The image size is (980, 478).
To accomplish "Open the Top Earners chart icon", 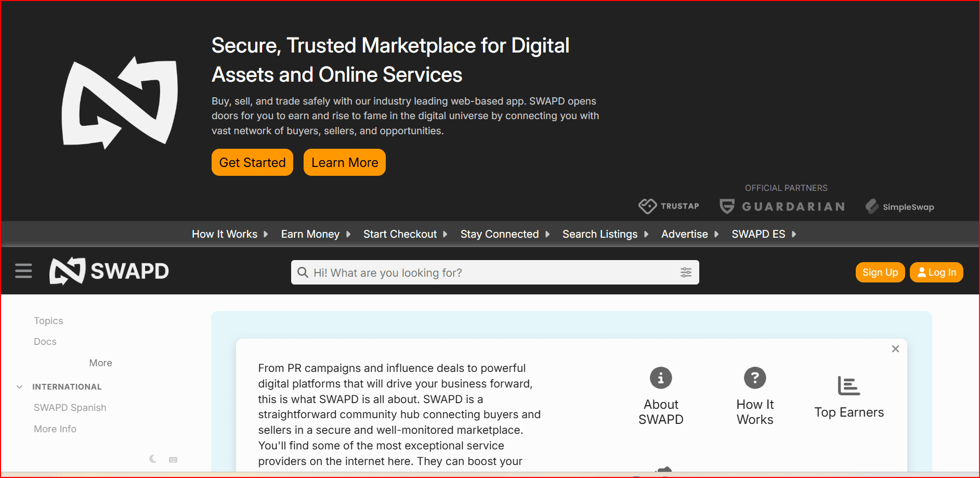I will tap(848, 386).
